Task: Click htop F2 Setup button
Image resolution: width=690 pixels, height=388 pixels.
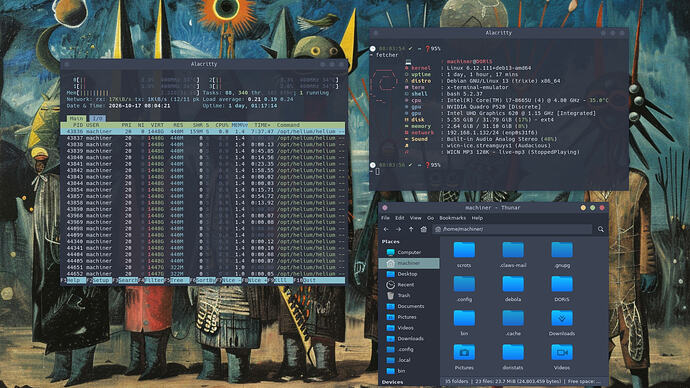Action: click(x=99, y=280)
